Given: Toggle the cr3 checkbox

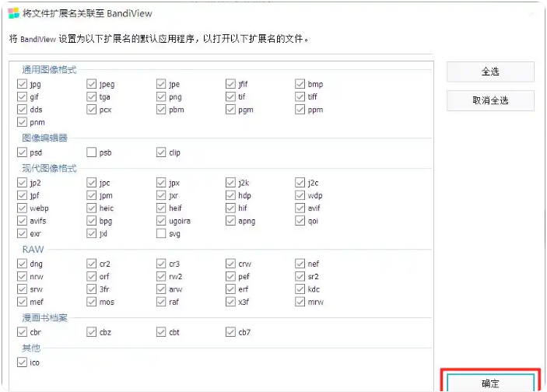Looking at the screenshot, I should pos(161,264).
